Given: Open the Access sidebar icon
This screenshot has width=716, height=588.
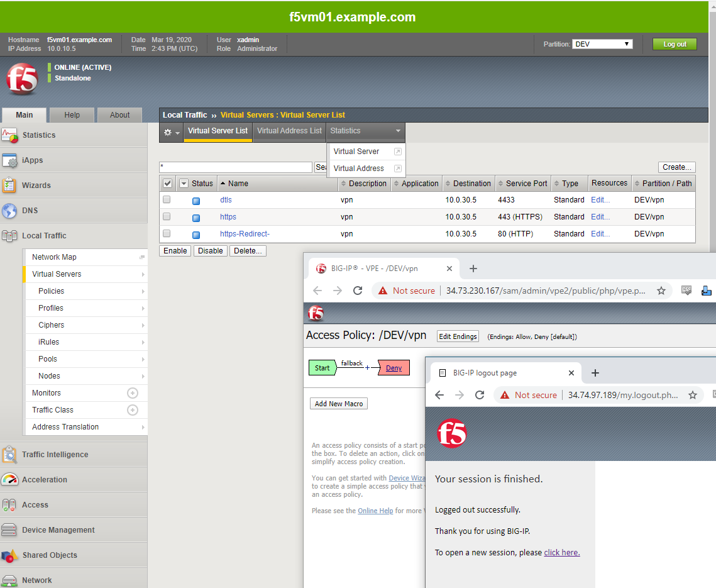Looking at the screenshot, I should tap(9, 505).
